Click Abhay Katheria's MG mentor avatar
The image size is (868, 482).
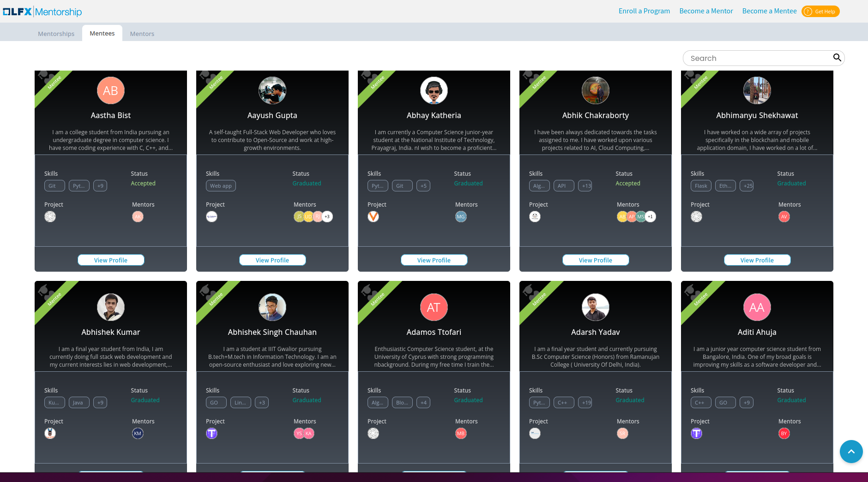(461, 216)
